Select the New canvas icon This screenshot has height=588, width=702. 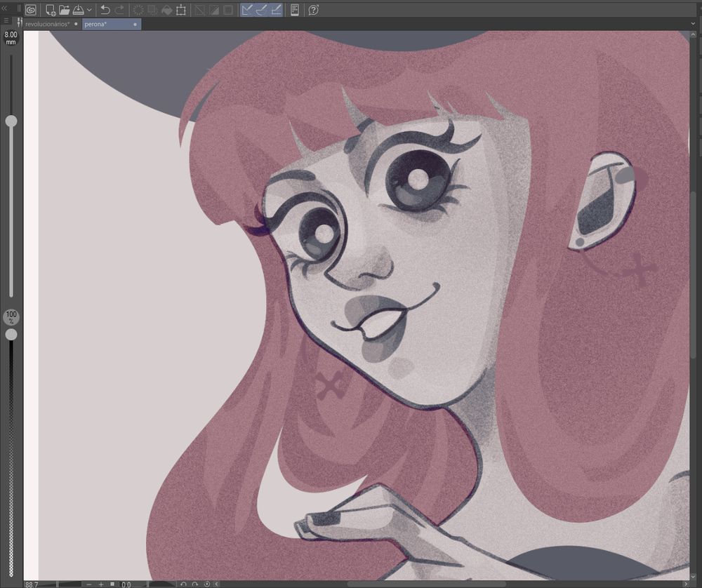49,10
